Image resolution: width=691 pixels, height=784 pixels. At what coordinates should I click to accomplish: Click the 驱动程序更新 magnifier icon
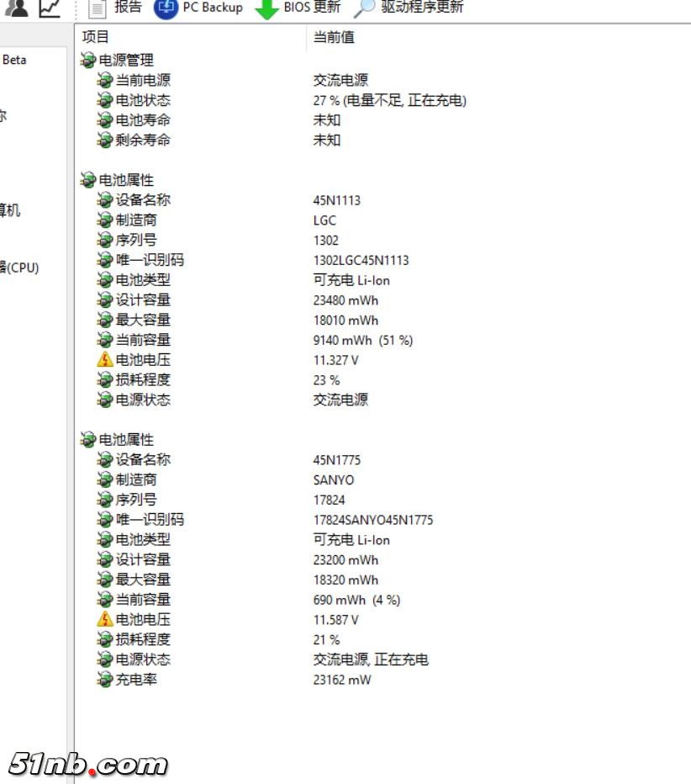point(364,8)
